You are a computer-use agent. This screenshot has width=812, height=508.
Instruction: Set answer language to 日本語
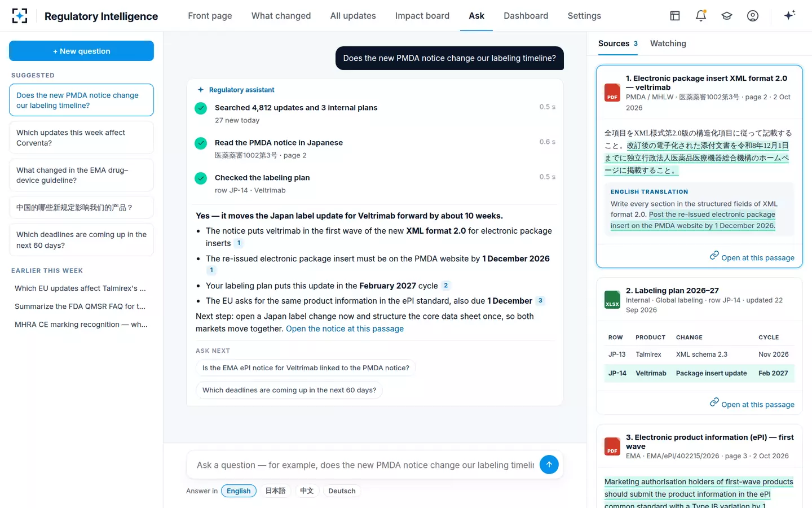click(x=276, y=491)
